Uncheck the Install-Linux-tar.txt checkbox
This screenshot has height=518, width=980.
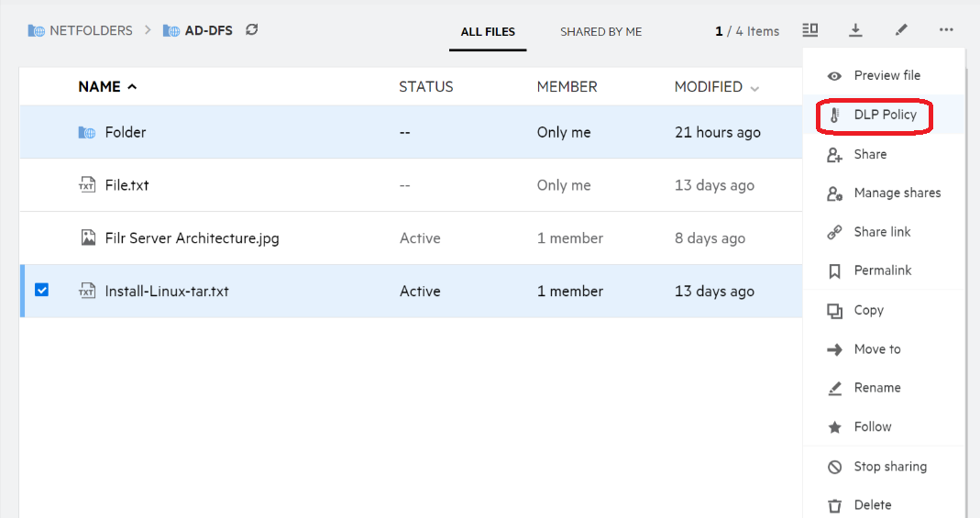coord(41,291)
